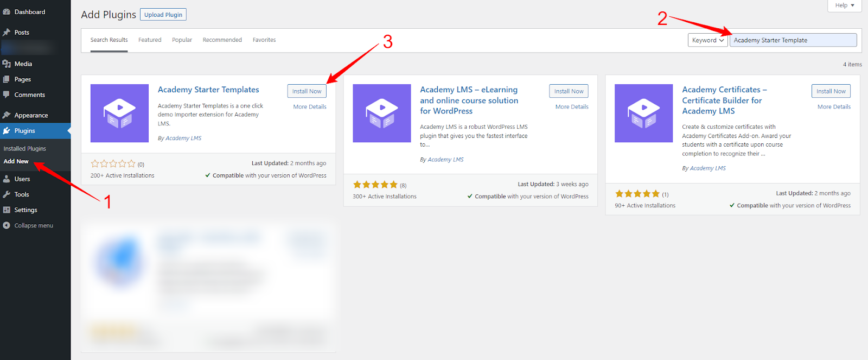Click the empty star rating of Starter Templates
Screen dimensions: 868x360
click(x=113, y=163)
